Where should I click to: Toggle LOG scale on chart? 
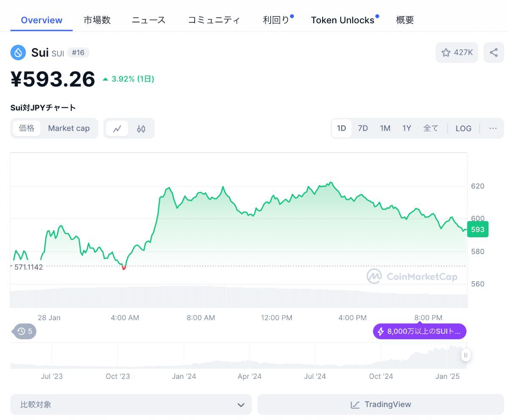click(x=464, y=128)
